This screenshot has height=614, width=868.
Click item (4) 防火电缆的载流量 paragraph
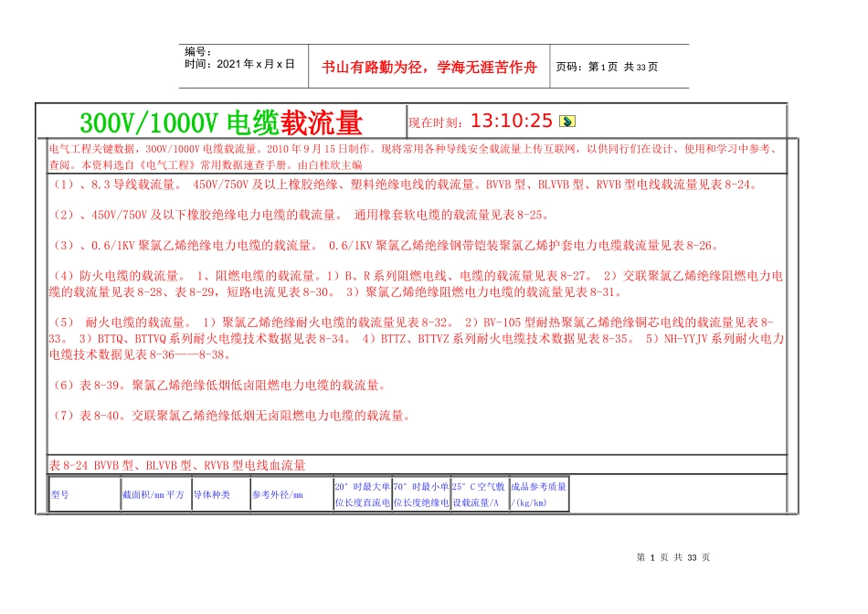click(417, 284)
